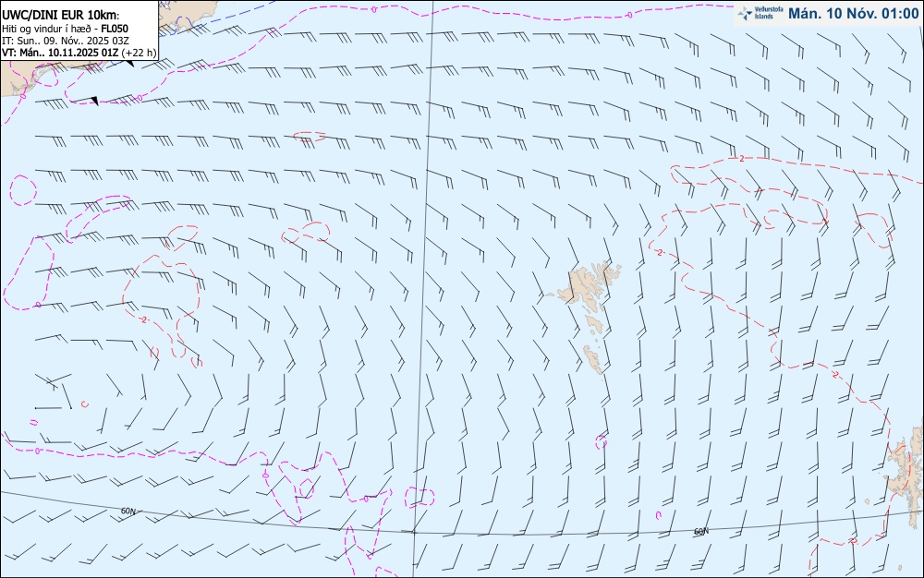Screen dimensions: 924x578
Task: Click the 'UWC/DINI EUR 10km:' title text
Action: 61,16
